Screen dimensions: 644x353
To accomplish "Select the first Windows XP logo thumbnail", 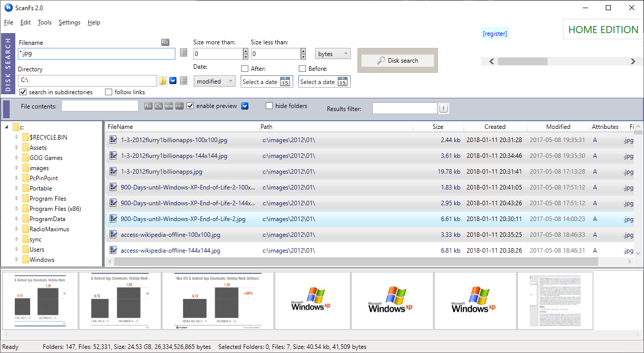I will pyautogui.click(x=313, y=301).
